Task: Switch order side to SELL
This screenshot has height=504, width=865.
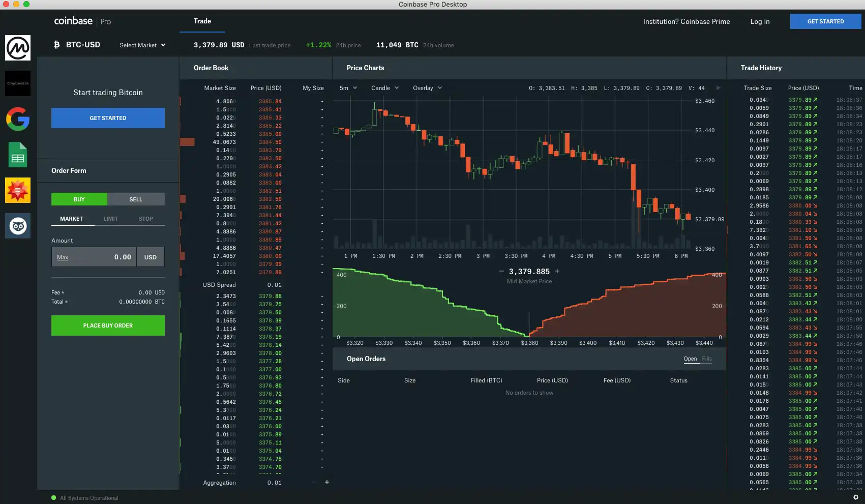Action: pyautogui.click(x=136, y=199)
